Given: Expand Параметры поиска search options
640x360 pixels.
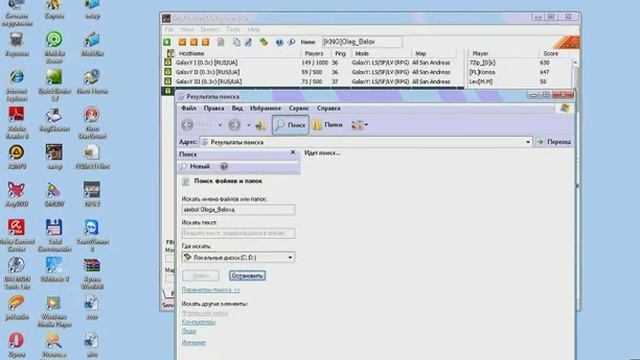Looking at the screenshot, I should tap(211, 290).
